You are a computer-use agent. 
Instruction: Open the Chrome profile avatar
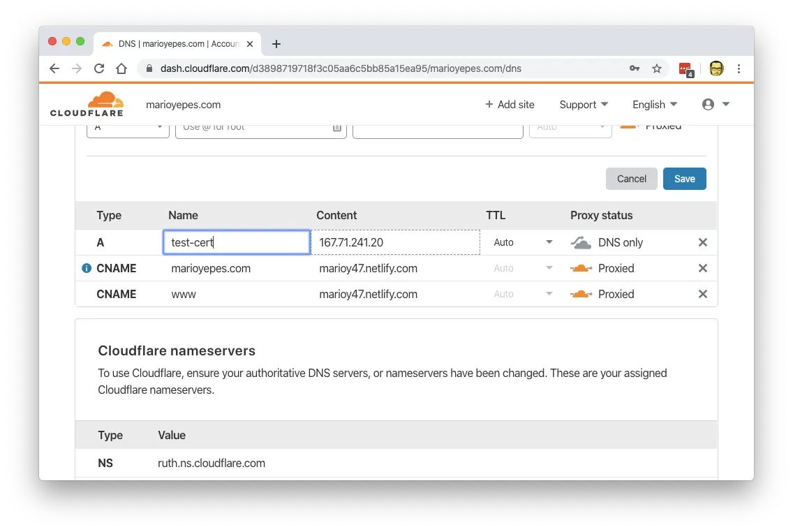(716, 68)
